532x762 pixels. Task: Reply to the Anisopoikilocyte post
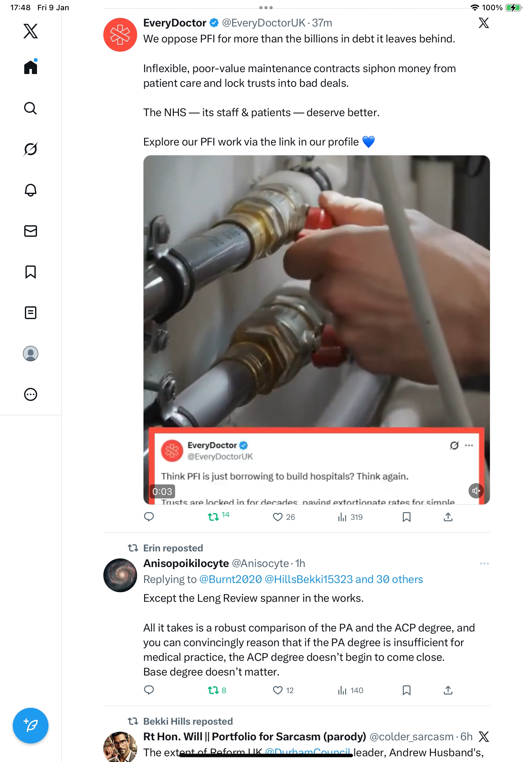tap(149, 690)
